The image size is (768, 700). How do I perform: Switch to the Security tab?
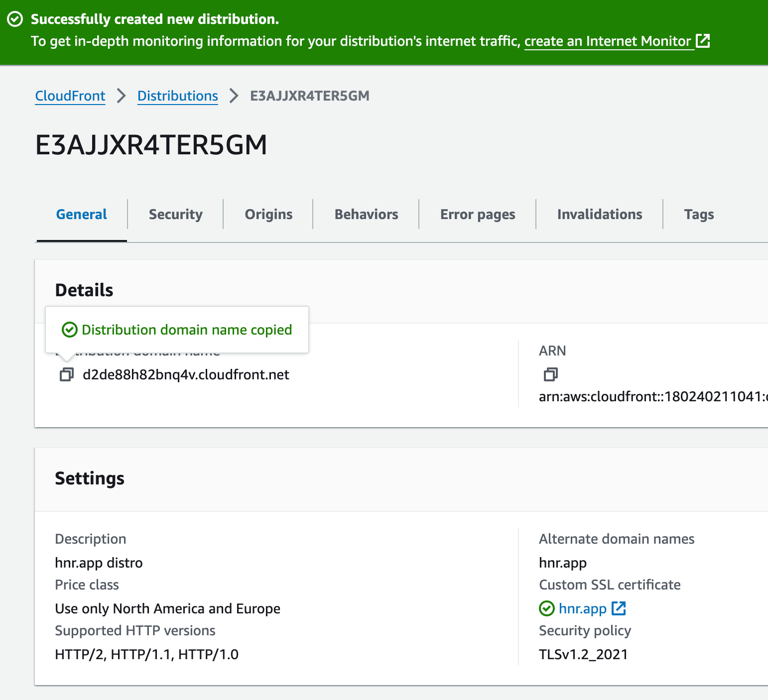176,215
